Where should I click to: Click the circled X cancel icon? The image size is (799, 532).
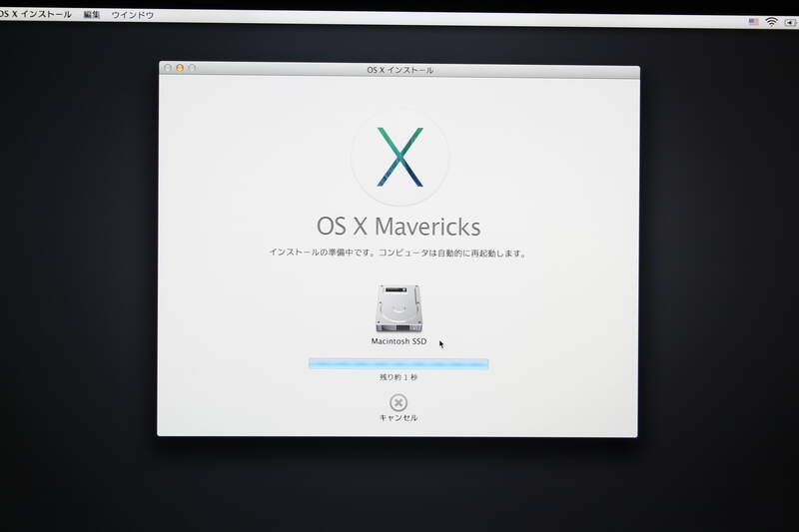tap(399, 401)
